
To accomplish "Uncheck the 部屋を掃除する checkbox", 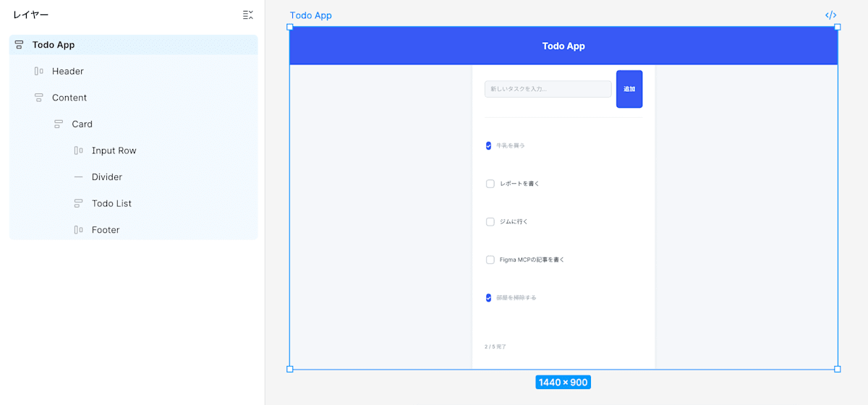I will point(489,297).
